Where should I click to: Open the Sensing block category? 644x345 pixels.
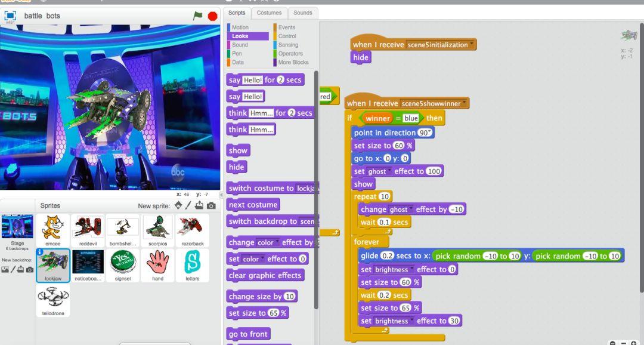[x=288, y=45]
